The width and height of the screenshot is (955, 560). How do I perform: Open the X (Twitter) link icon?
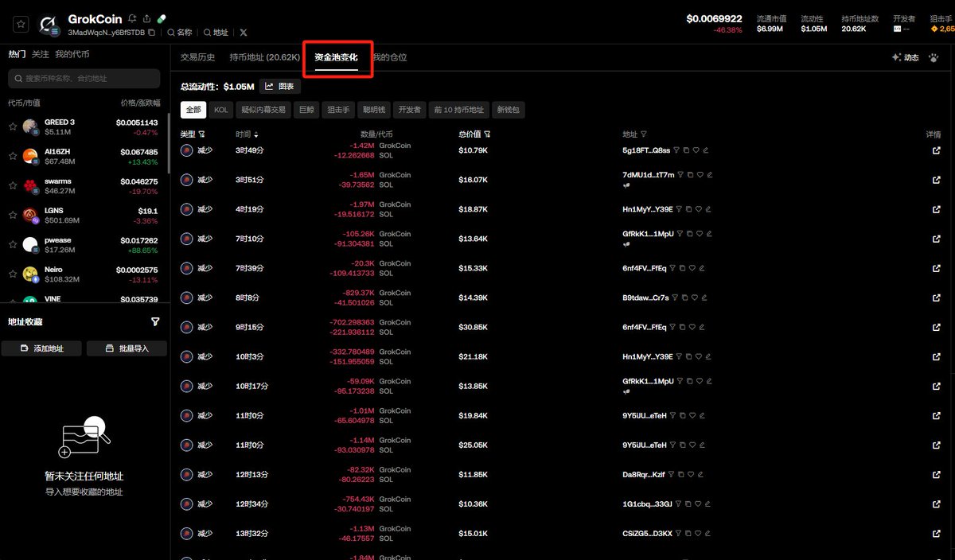click(244, 33)
